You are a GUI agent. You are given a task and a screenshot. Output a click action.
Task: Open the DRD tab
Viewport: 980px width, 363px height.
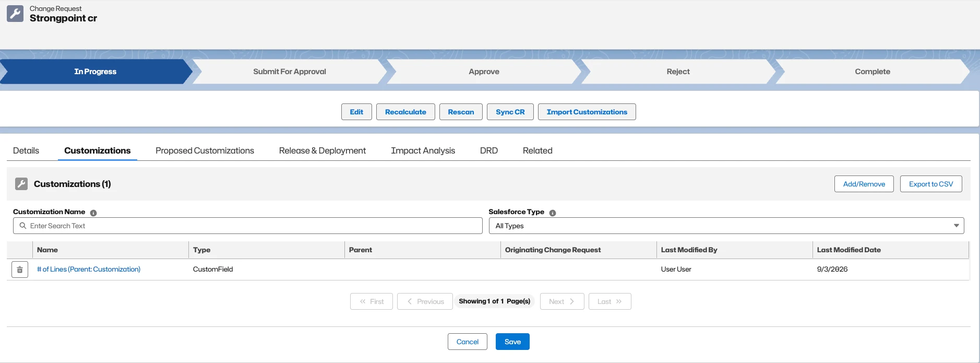(489, 150)
